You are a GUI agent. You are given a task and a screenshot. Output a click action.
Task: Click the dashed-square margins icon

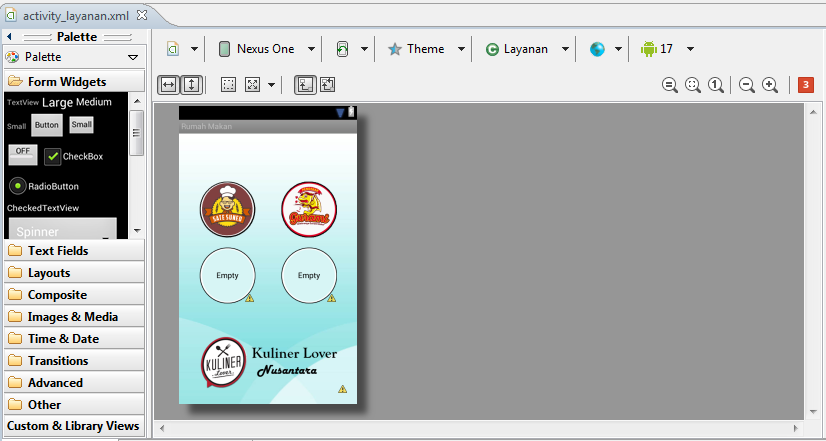pos(228,85)
